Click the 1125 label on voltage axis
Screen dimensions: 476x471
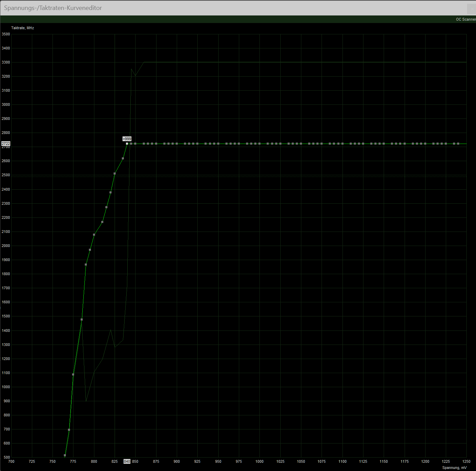(x=363, y=461)
